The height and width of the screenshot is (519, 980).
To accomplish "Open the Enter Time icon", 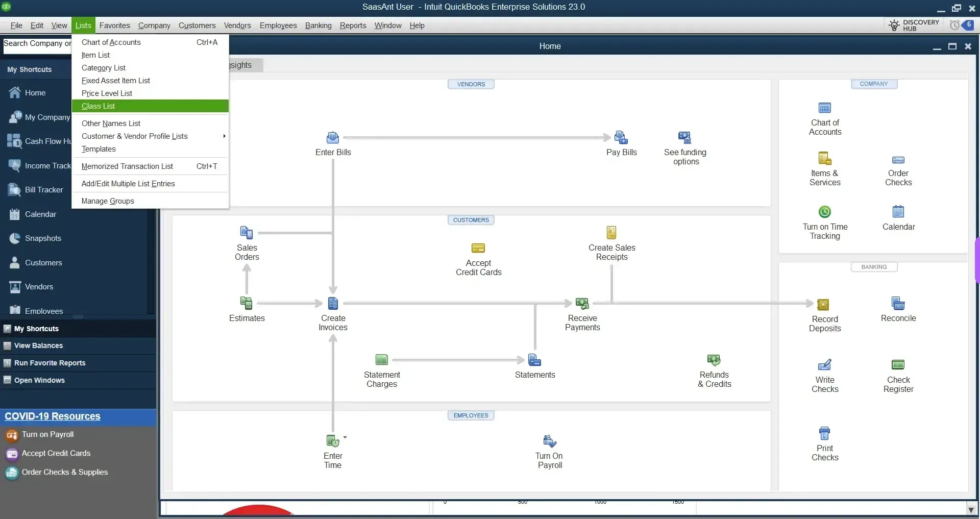I will (333, 440).
